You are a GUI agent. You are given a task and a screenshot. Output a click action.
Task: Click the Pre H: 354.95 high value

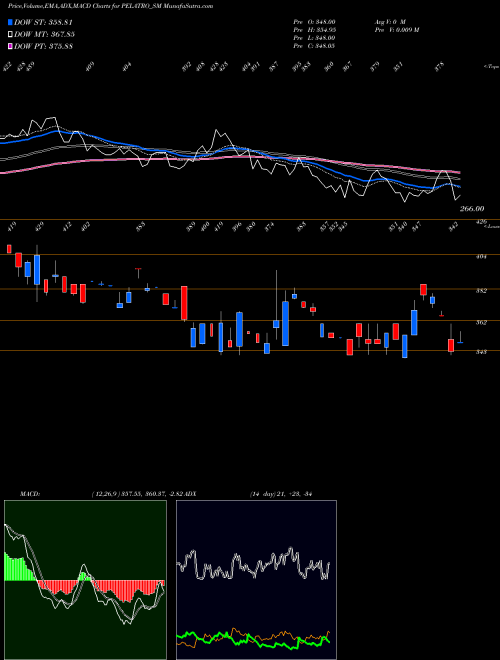(x=314, y=30)
